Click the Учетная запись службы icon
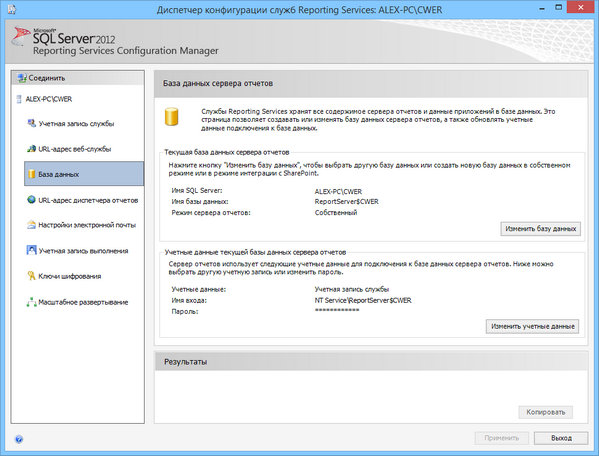The image size is (599, 456). [31, 123]
